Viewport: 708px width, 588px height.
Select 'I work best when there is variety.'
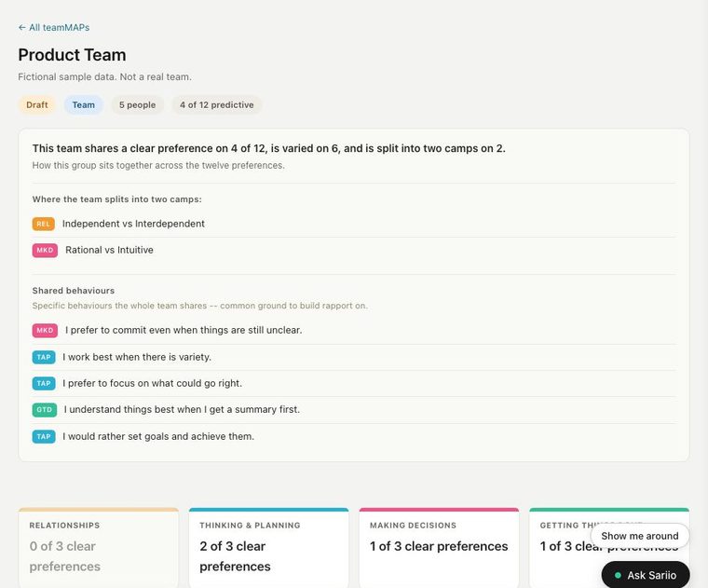click(x=137, y=357)
